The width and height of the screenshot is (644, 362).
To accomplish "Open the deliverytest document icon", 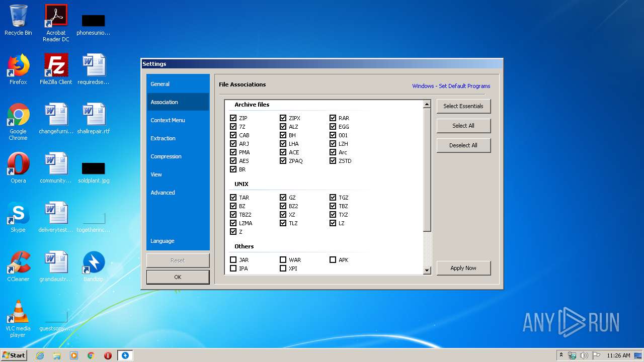I will click(x=56, y=217).
